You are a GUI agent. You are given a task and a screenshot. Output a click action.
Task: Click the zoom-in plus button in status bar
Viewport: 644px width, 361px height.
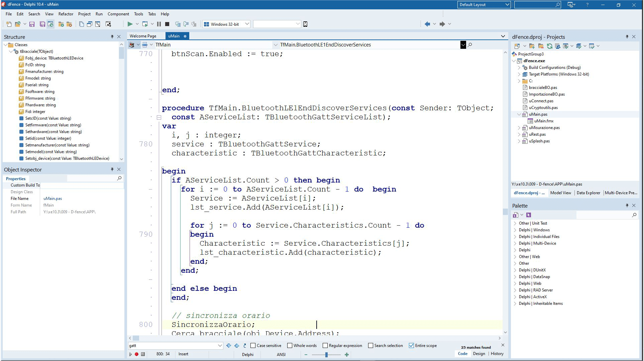pyautogui.click(x=347, y=355)
